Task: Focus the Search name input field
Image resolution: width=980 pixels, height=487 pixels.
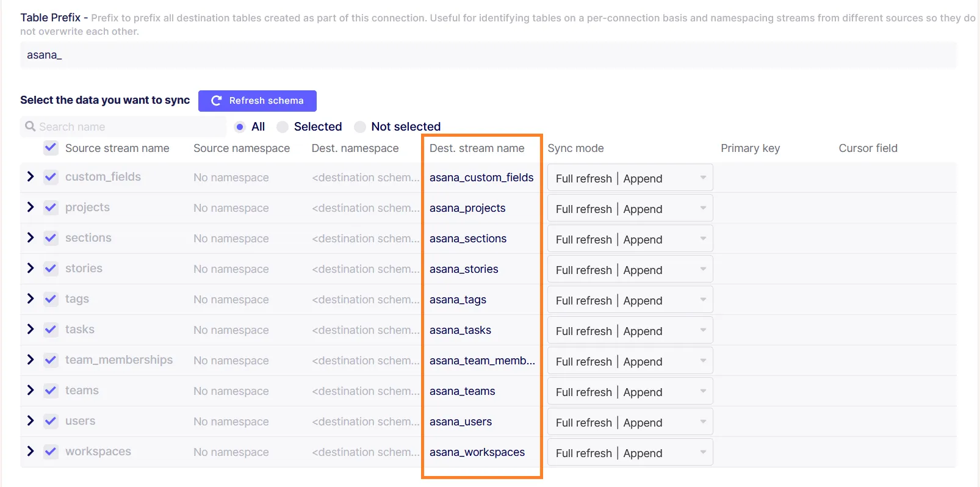Action: pos(123,127)
